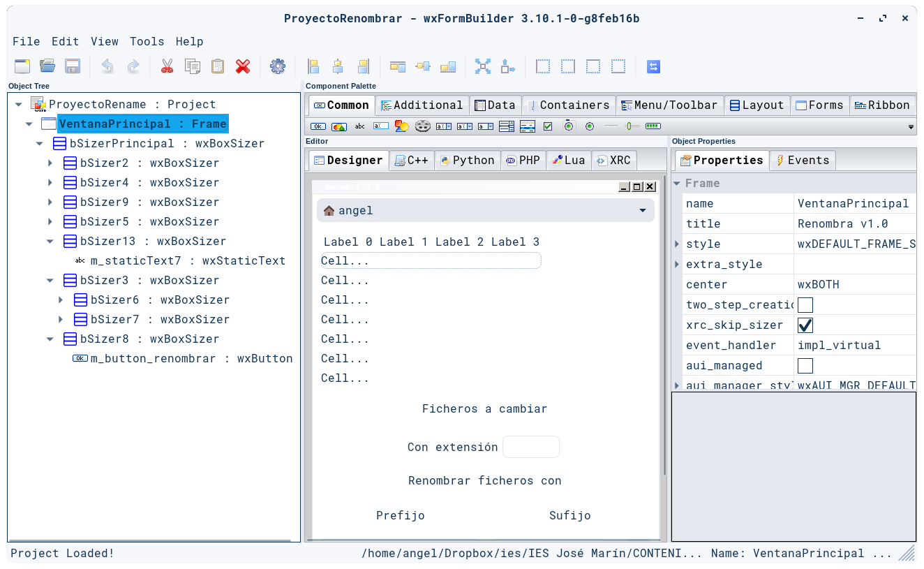Click the Stretch tool in the toolbar
Image resolution: width=924 pixels, height=569 pixels.
click(507, 66)
